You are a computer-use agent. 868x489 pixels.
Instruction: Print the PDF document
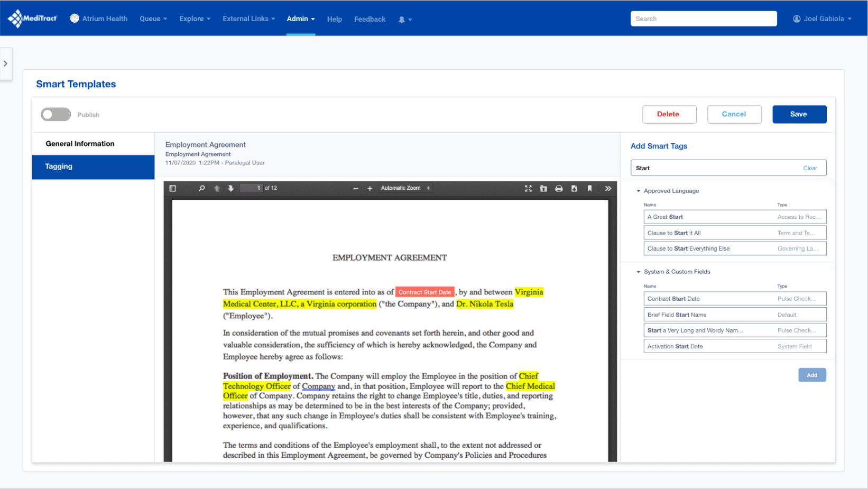tap(559, 188)
